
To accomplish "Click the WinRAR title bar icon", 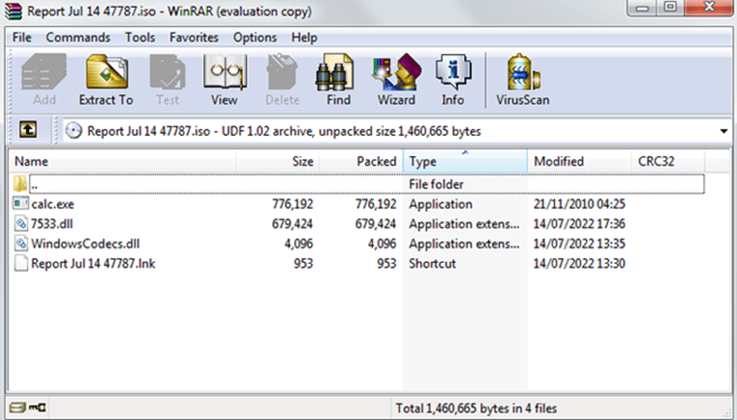I will click(x=13, y=11).
